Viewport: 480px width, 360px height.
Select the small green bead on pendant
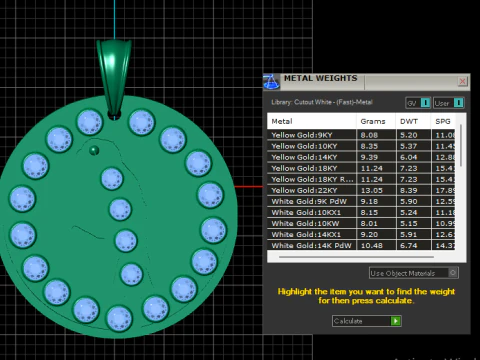click(x=94, y=151)
